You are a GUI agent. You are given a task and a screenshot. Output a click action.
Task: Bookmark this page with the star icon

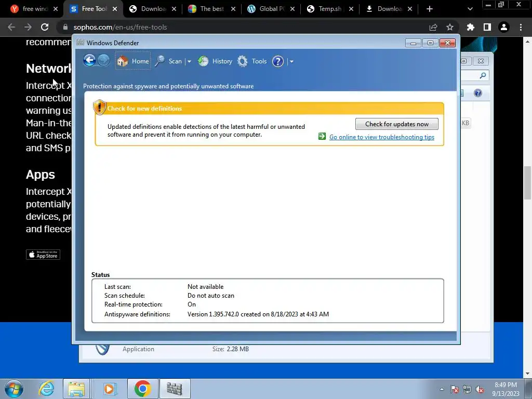450,27
